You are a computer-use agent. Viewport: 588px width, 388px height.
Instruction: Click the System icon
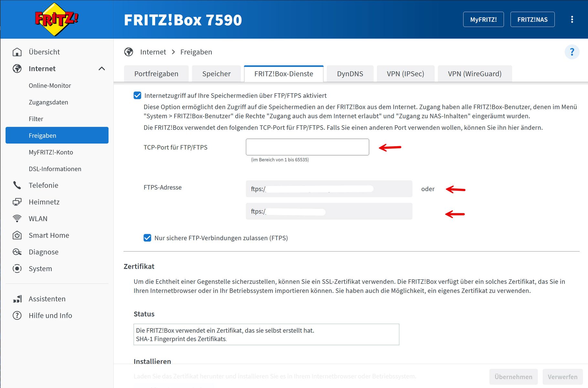click(17, 269)
